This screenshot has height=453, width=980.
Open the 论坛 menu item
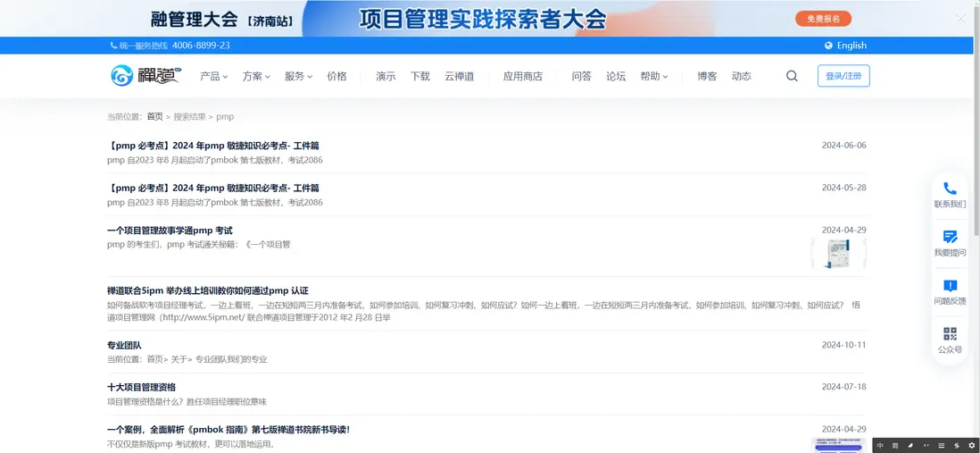[x=616, y=76]
